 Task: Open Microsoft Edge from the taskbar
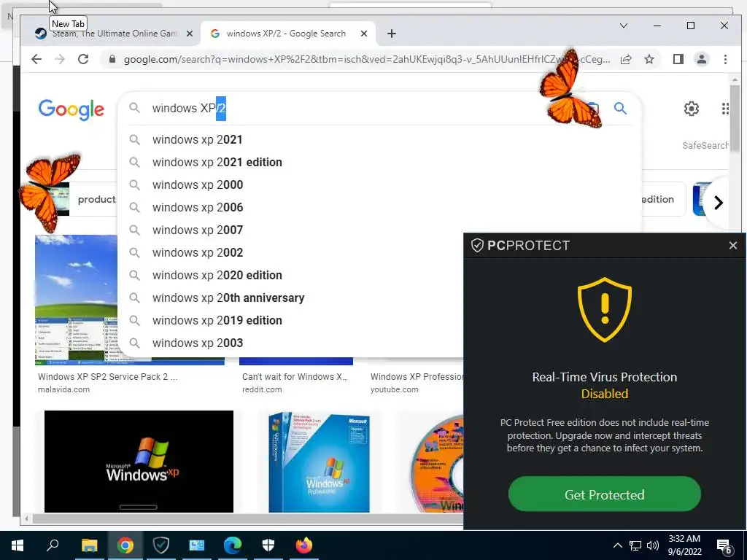pyautogui.click(x=233, y=545)
